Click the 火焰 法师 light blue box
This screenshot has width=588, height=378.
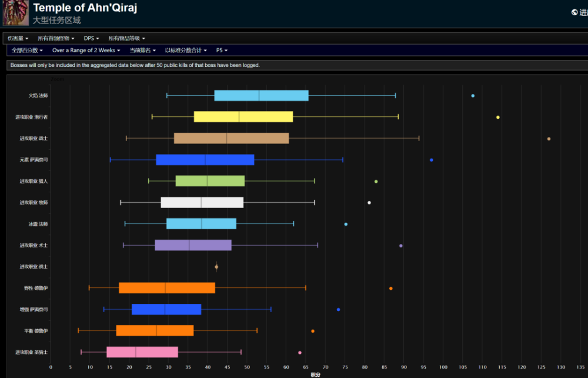click(262, 96)
